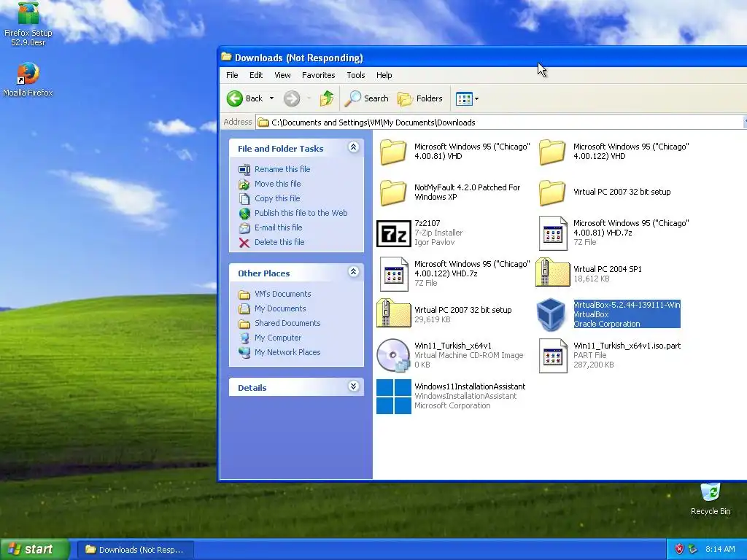Click the Forward arrow toolbar button
747x560 pixels.
pyautogui.click(x=292, y=98)
